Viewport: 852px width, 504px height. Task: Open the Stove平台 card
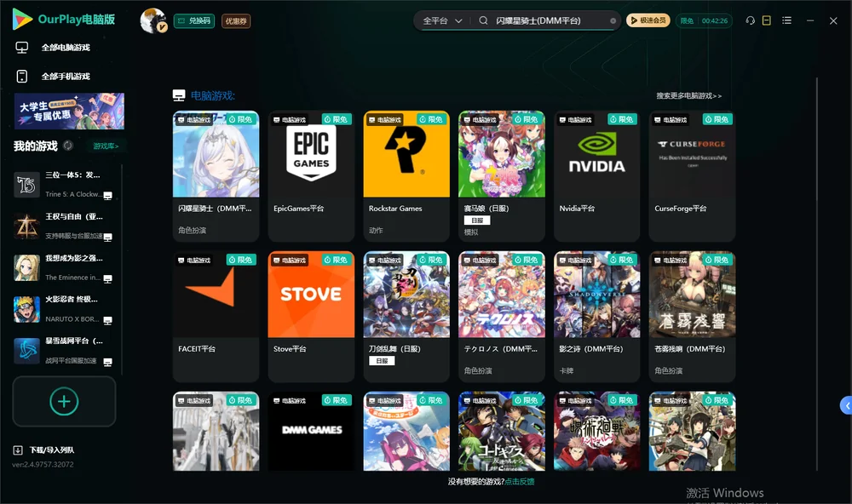coord(311,317)
